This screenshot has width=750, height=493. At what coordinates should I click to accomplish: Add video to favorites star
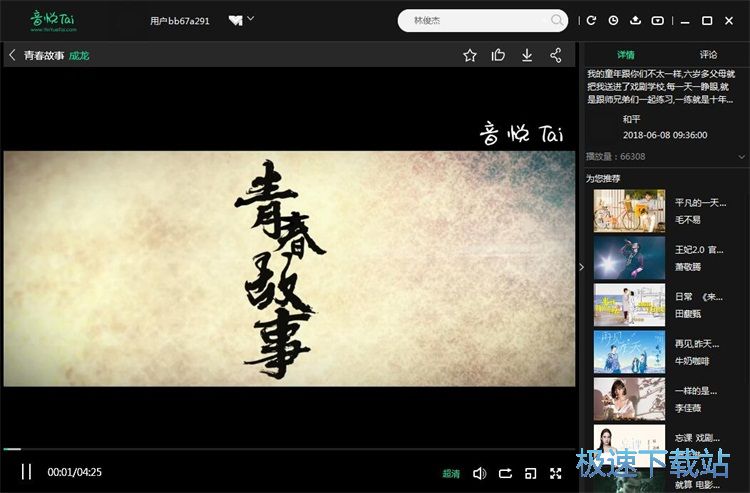tap(470, 55)
